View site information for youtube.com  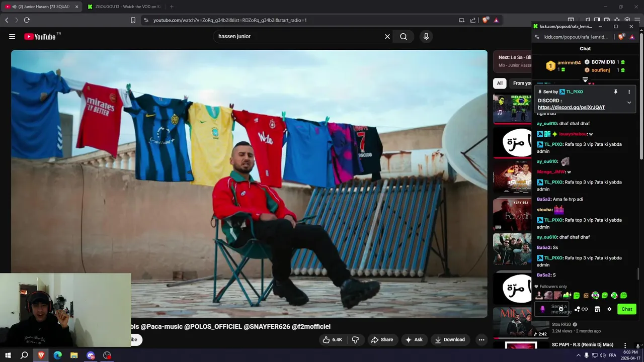coord(146,20)
